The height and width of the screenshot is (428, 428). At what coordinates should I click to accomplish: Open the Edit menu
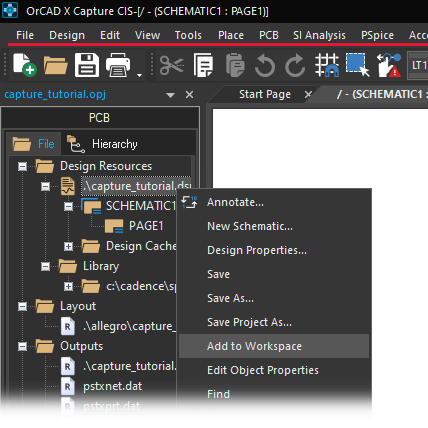click(110, 35)
